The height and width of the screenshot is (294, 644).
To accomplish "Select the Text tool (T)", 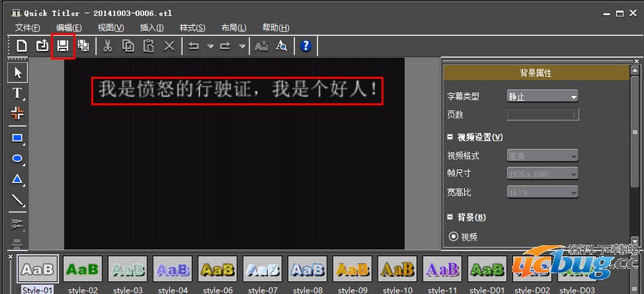I will click(x=18, y=93).
